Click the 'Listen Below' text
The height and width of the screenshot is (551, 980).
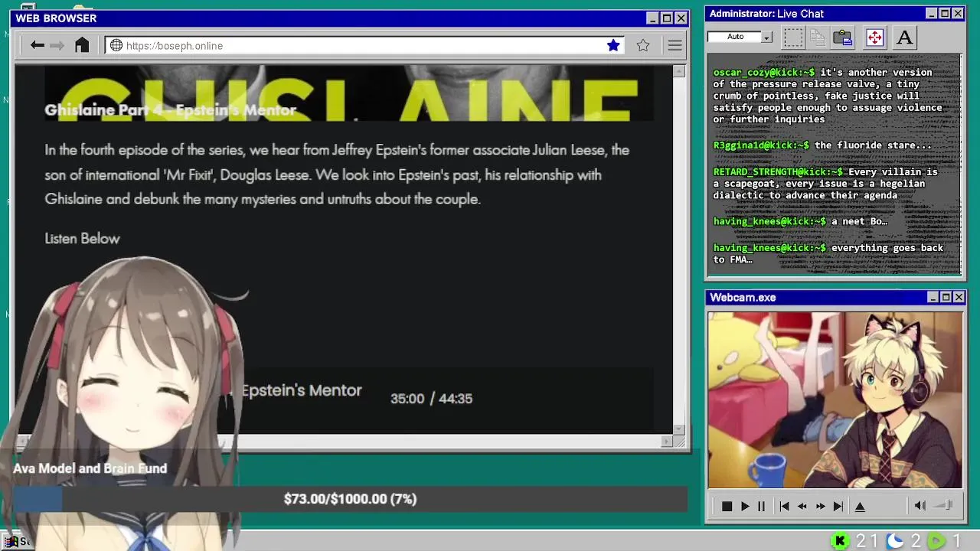[82, 239]
